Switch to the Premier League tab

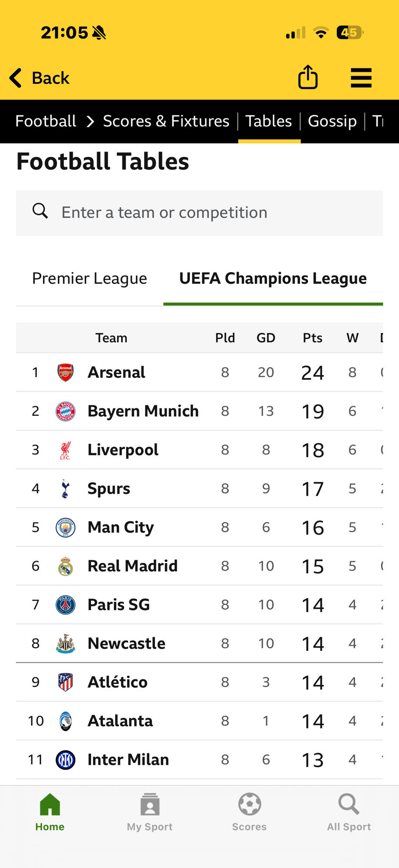(x=89, y=279)
